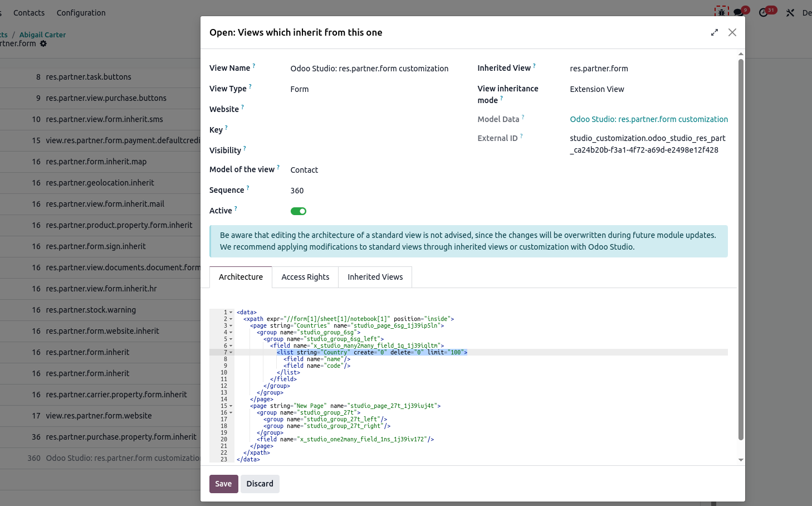This screenshot has width=812, height=506.
Task: Discard the view changes
Action: pos(260,484)
